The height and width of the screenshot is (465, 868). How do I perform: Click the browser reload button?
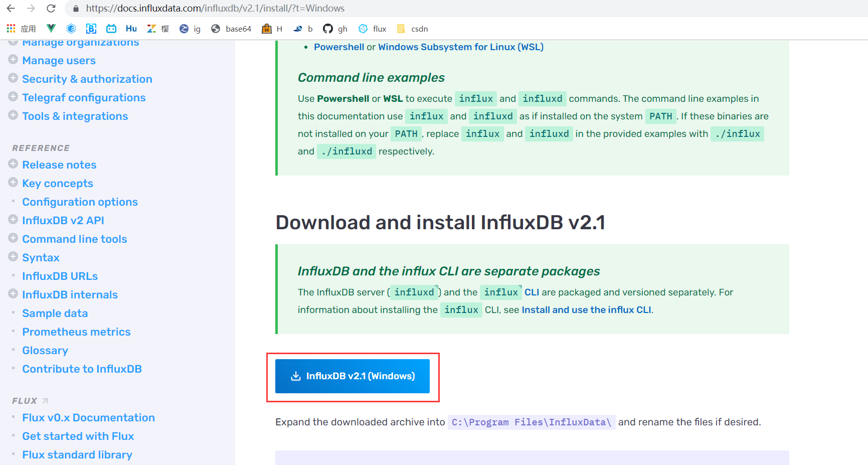tap(50, 8)
